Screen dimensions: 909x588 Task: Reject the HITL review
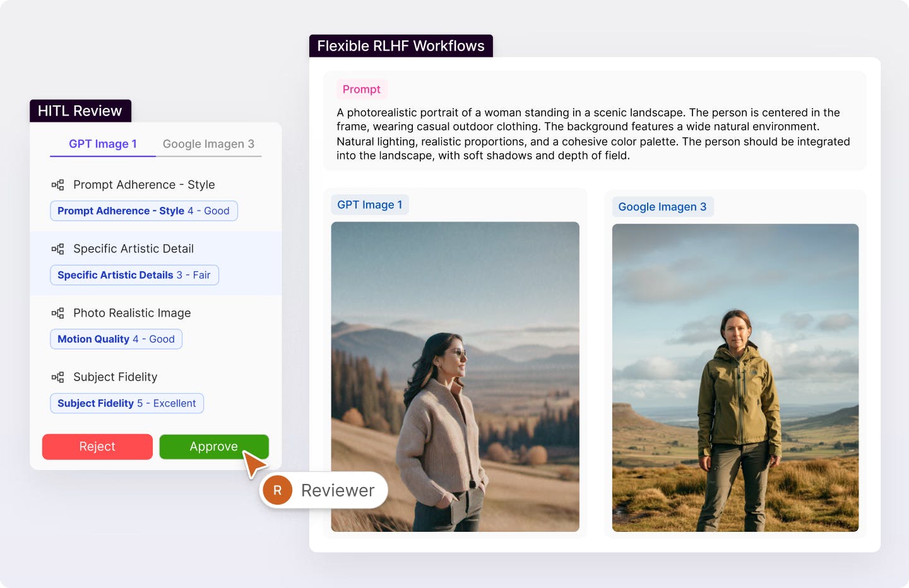click(x=97, y=447)
